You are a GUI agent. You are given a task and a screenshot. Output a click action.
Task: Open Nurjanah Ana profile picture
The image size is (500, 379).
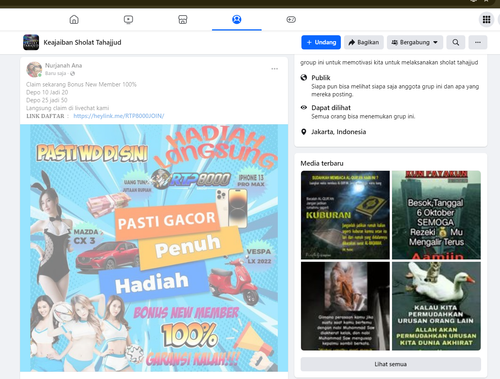tap(34, 69)
